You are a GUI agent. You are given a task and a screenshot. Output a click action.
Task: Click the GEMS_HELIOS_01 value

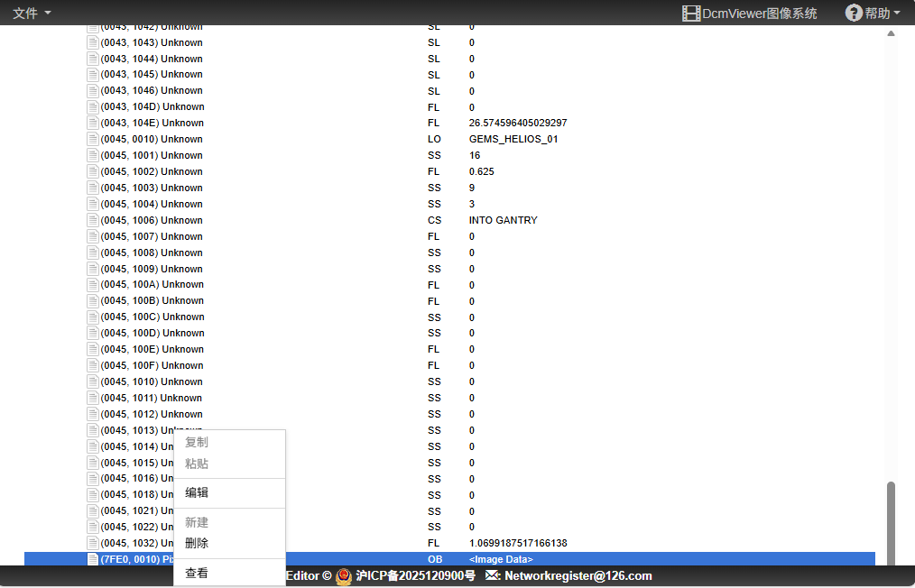[513, 140]
